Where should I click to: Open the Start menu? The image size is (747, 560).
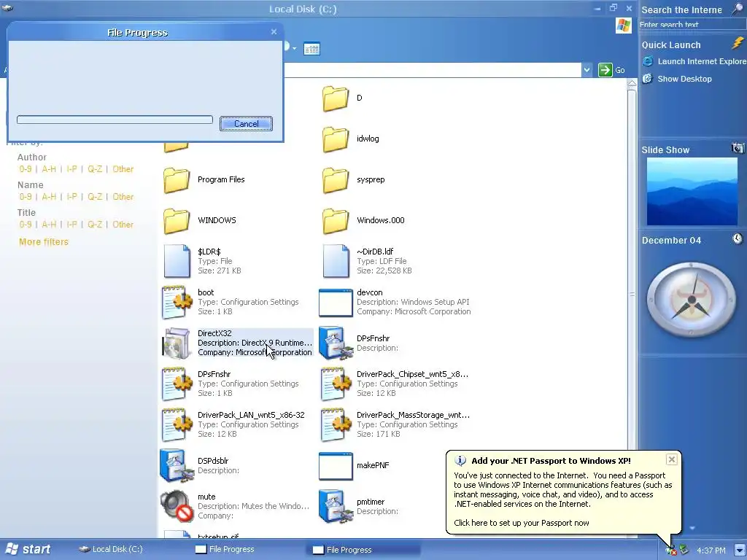click(27, 549)
